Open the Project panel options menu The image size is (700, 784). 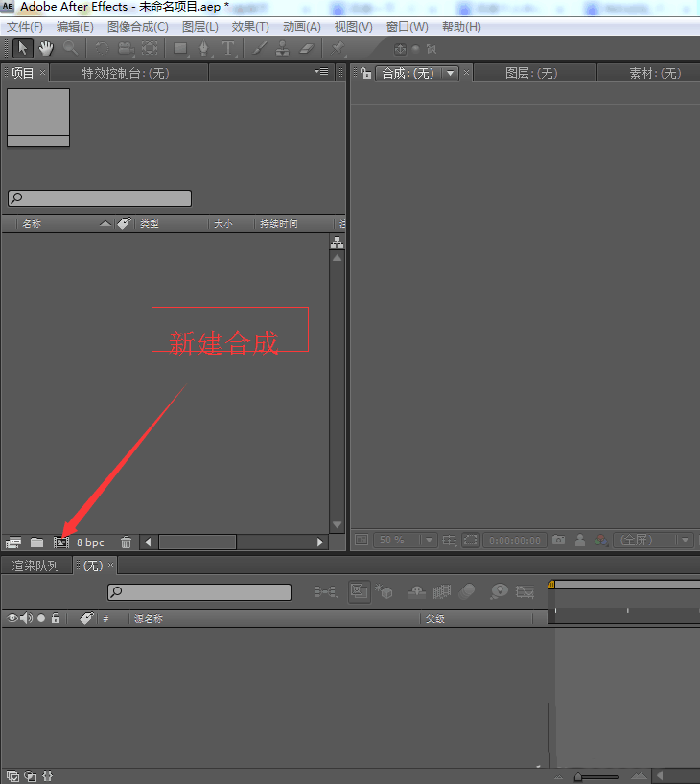[x=322, y=72]
